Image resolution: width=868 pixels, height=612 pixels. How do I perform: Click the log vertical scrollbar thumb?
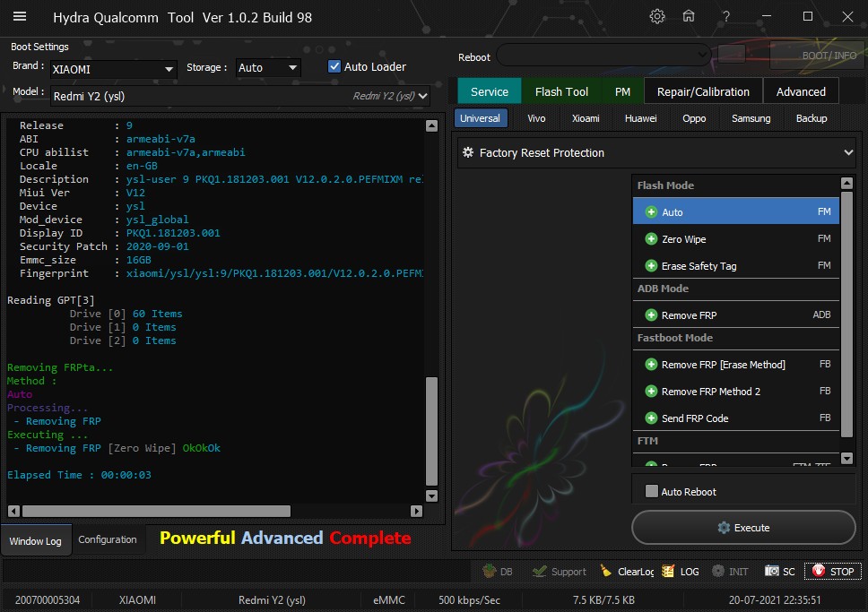tap(432, 431)
